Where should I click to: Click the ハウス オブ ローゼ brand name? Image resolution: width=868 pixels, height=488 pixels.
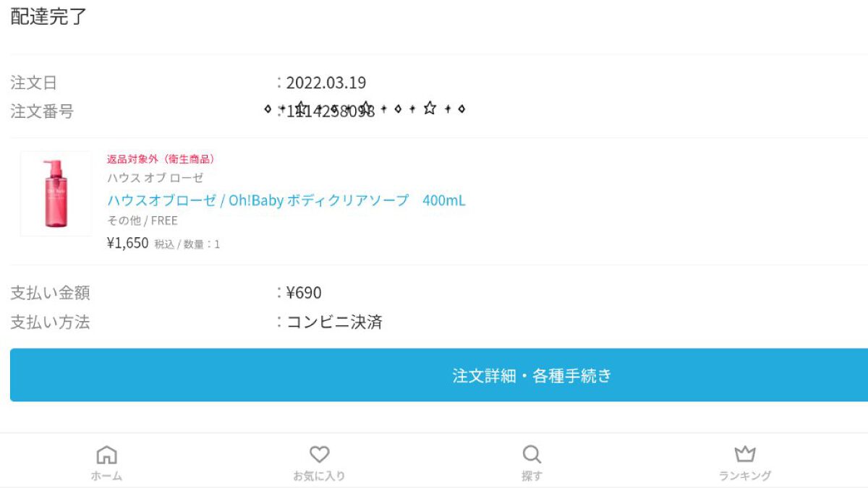(156, 178)
